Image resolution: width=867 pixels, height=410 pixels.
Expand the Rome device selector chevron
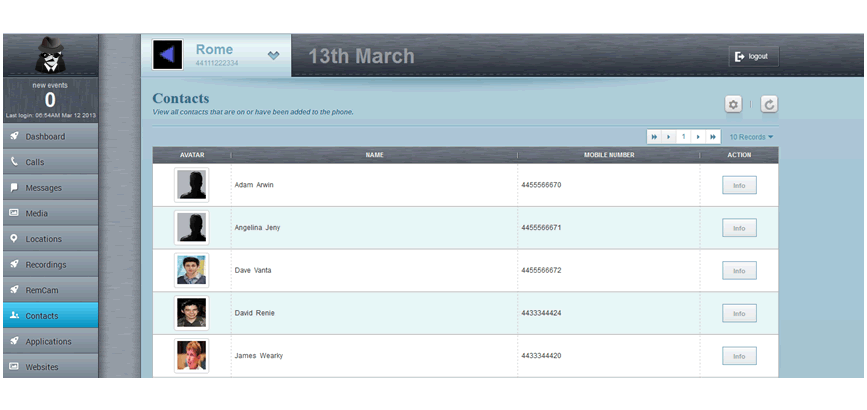[274, 55]
